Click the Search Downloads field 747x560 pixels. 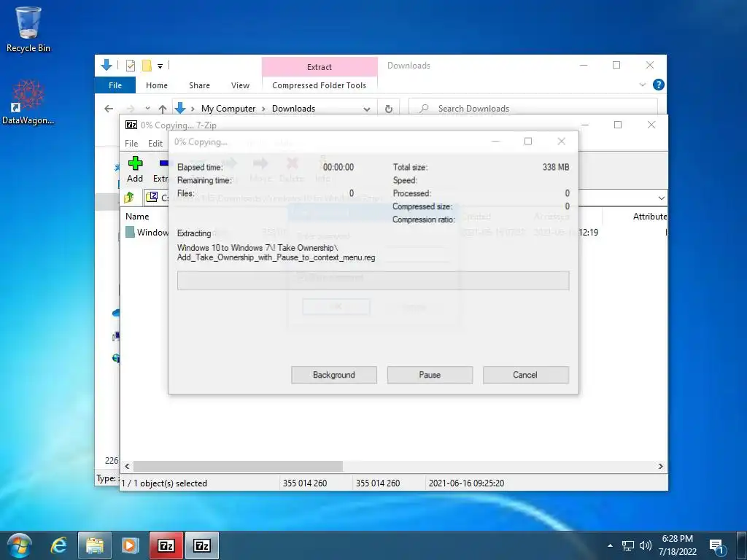click(533, 109)
